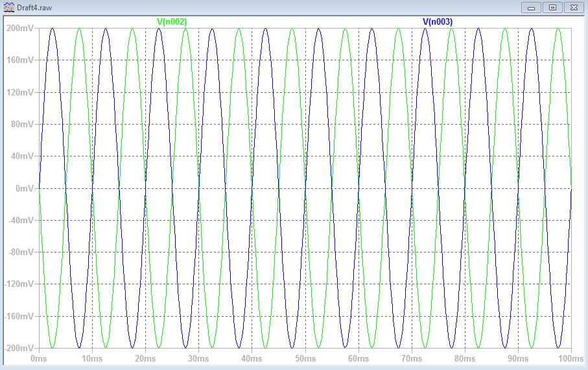This screenshot has height=370, width=588.
Task: Close the Draft4.raw waveform window
Action: click(x=574, y=8)
